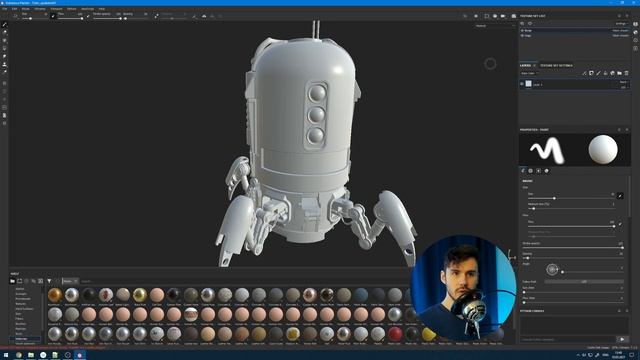640x360 pixels.
Task: Open the File menu
Action: click(x=4, y=9)
